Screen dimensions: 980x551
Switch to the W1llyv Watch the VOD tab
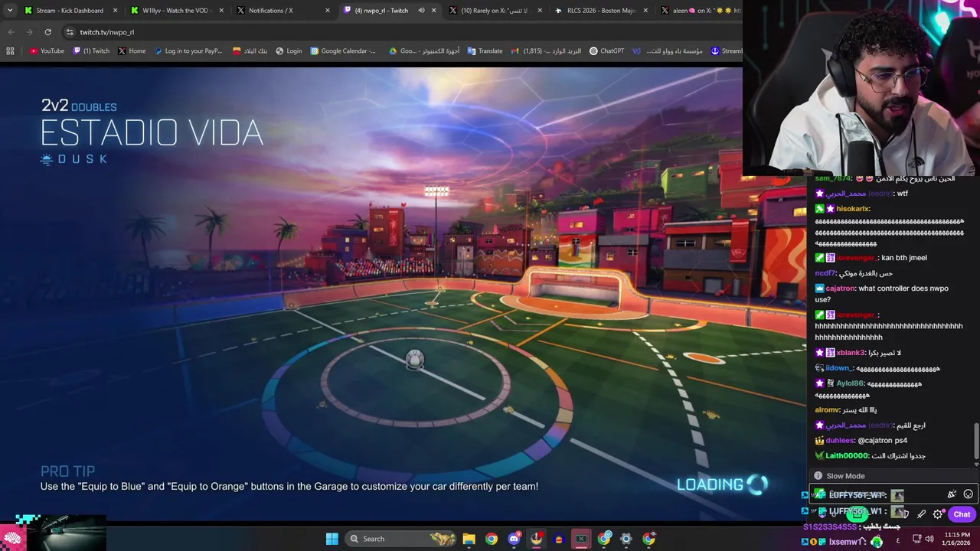[x=176, y=11]
